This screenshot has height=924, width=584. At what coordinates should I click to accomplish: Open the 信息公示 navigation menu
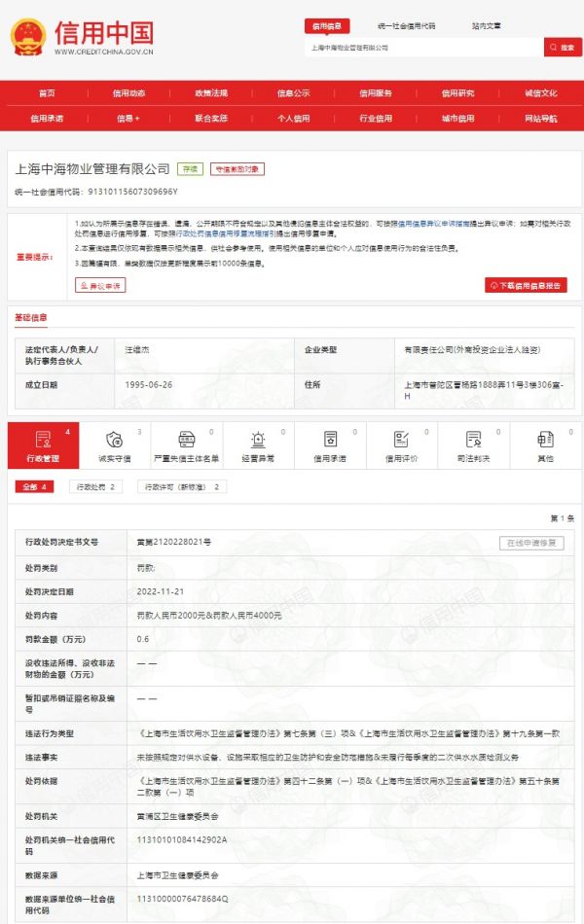[x=293, y=93]
